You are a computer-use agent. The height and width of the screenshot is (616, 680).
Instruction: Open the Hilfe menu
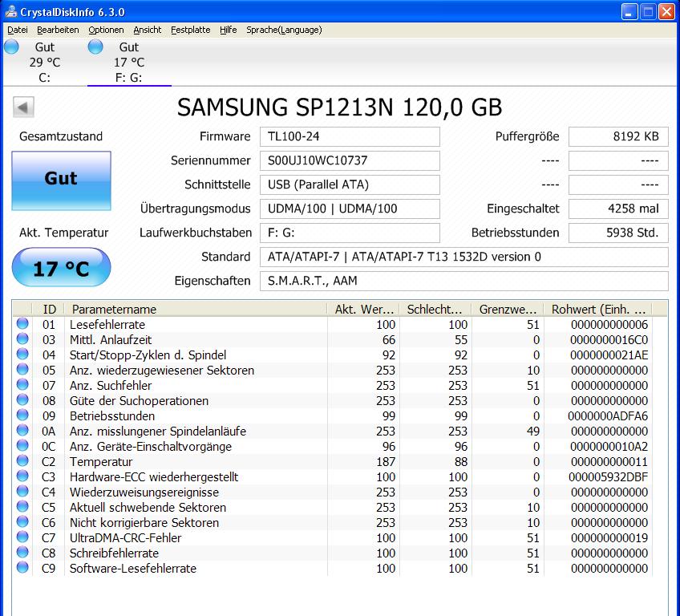coord(228,30)
